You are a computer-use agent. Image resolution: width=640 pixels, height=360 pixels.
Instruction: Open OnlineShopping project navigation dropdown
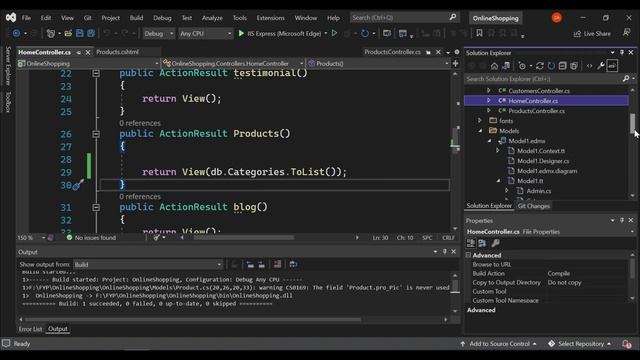(88, 64)
